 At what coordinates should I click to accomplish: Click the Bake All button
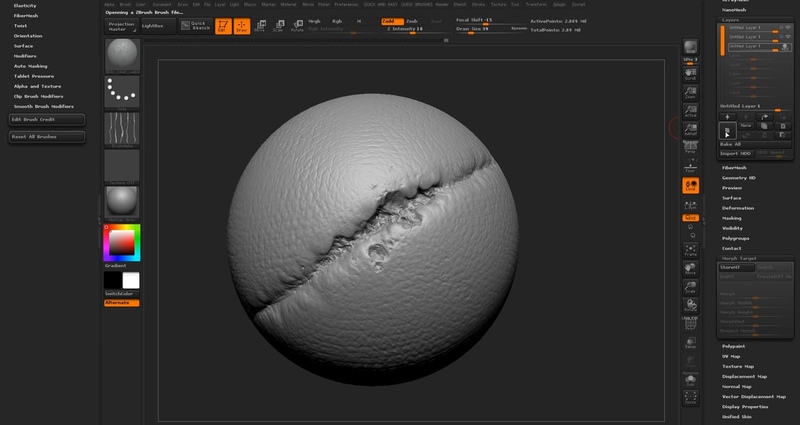click(735, 144)
